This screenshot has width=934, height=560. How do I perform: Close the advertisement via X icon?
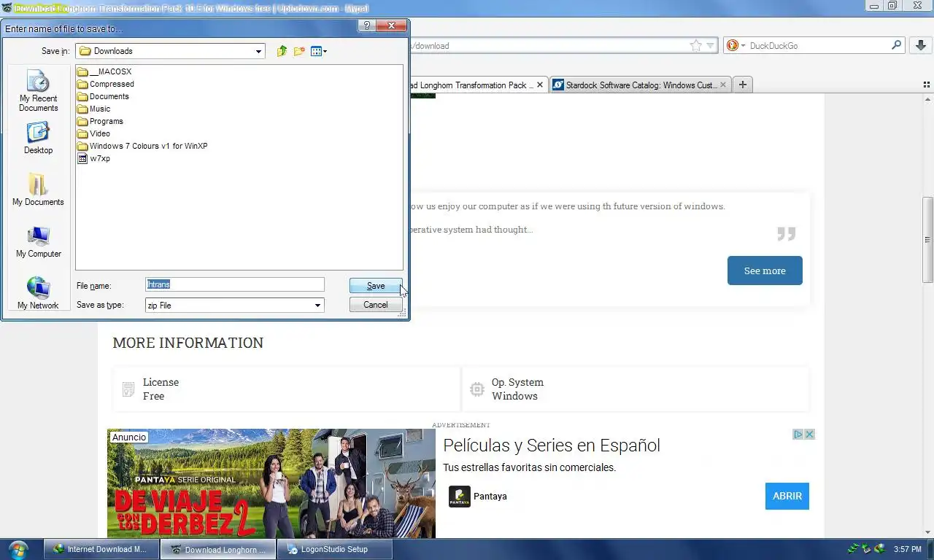tap(809, 434)
